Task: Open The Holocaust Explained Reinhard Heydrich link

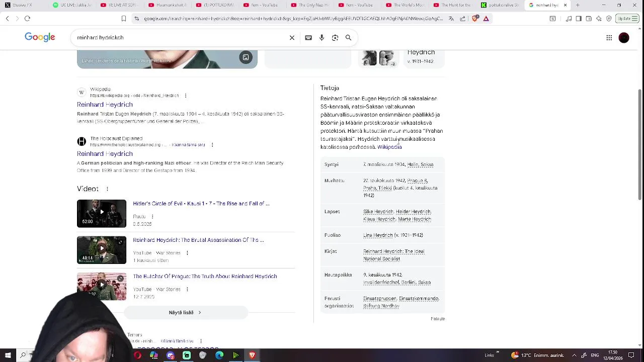Action: [x=105, y=154]
